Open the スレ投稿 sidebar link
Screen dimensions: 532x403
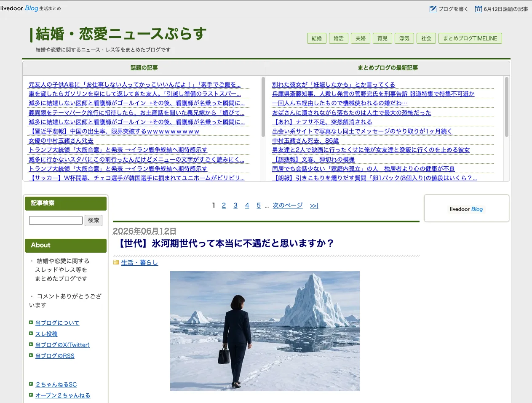[46, 334]
